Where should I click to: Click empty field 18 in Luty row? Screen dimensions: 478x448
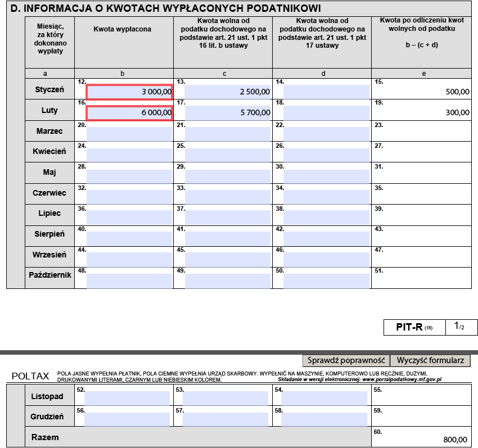[327, 113]
